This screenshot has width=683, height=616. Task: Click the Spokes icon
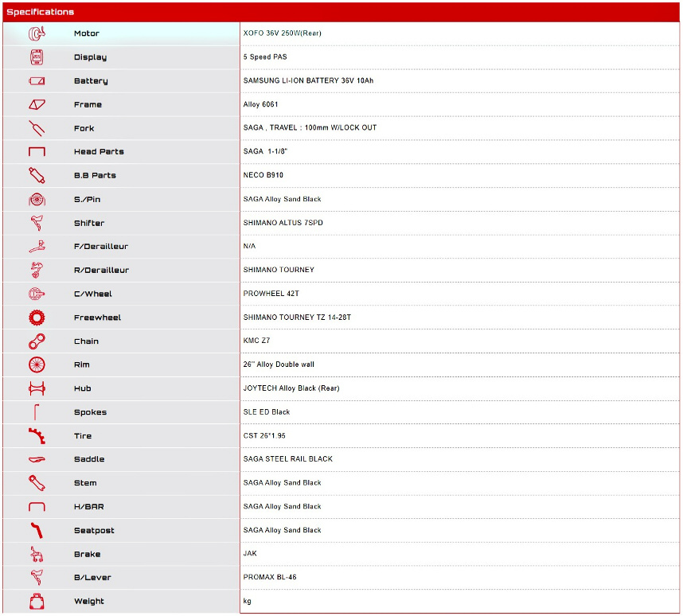point(37,412)
